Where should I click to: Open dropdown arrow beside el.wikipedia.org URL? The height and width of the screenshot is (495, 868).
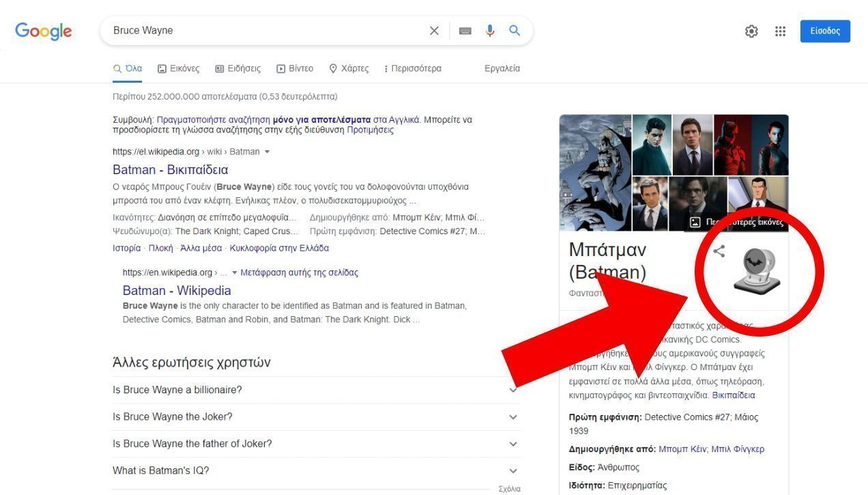(x=267, y=152)
